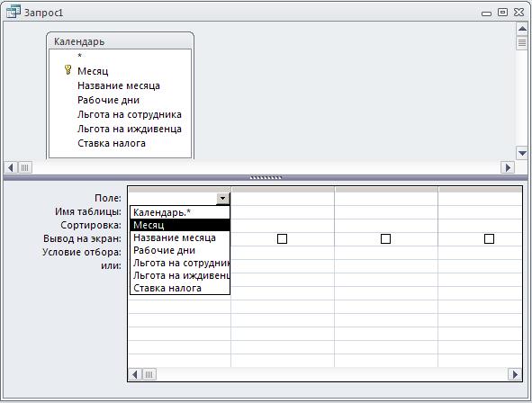Viewport: 532px width, 403px height.
Task: Click the Имя таблицы row label
Action: point(88,211)
